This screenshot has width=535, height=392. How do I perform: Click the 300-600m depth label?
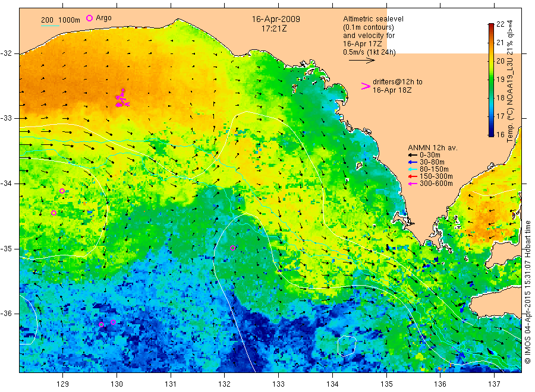point(436,184)
